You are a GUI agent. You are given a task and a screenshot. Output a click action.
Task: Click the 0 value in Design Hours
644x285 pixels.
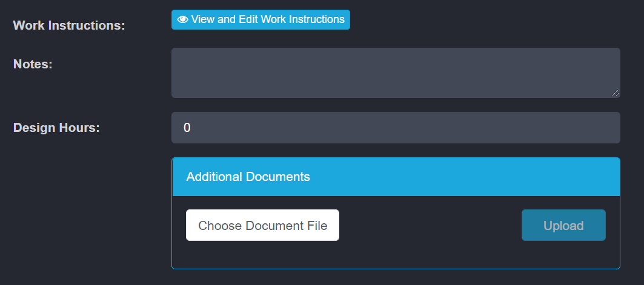click(x=187, y=128)
